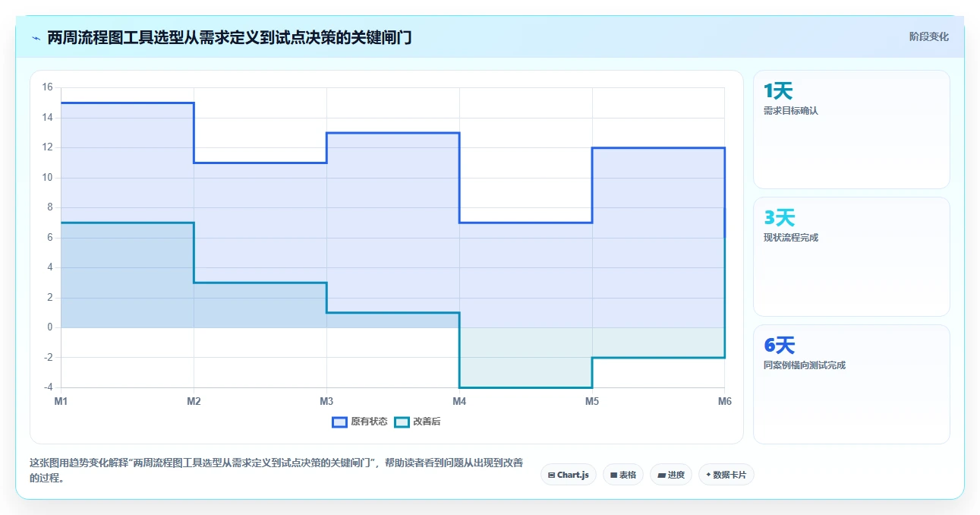Select the Chart.js chip
980x515 pixels.
569,475
